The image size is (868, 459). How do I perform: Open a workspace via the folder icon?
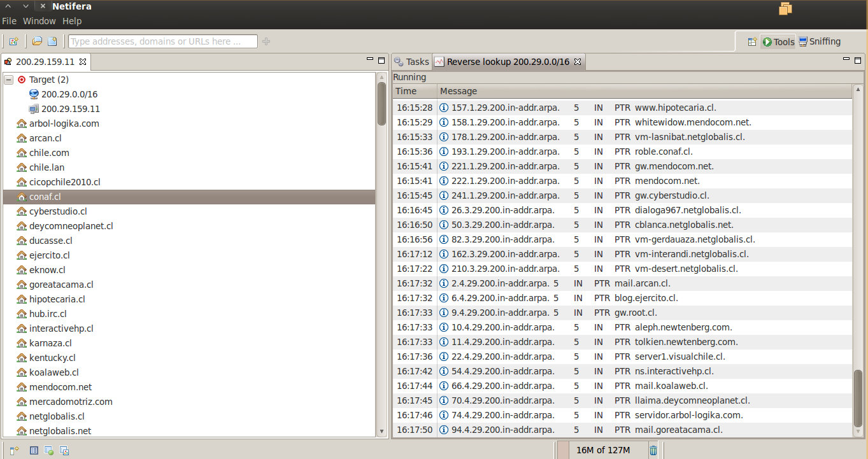pos(36,41)
